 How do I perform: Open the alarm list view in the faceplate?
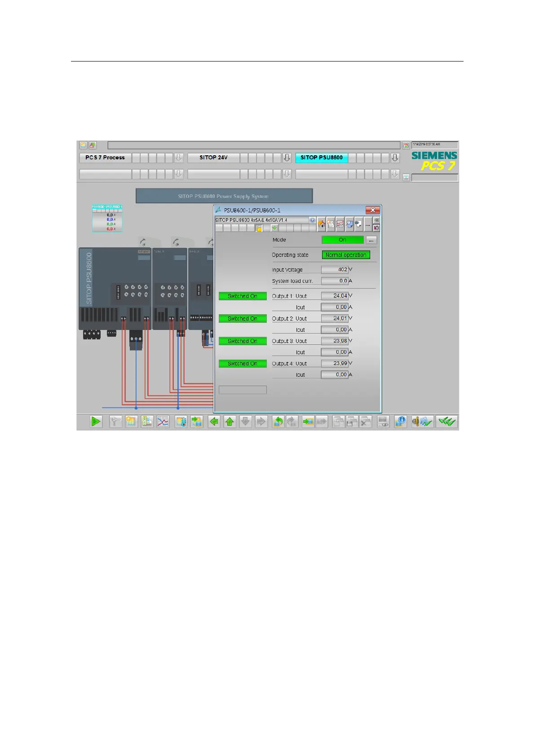(331, 223)
